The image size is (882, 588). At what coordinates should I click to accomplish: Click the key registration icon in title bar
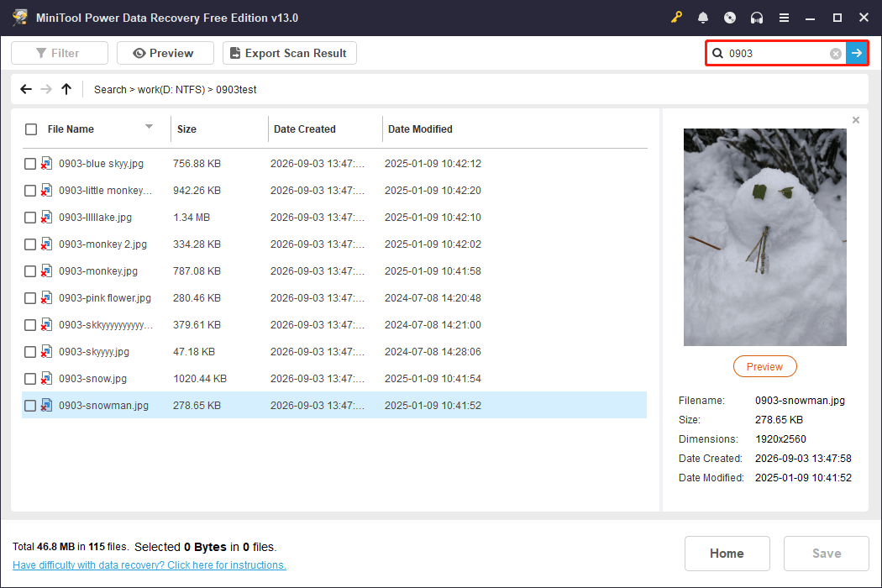pos(676,18)
